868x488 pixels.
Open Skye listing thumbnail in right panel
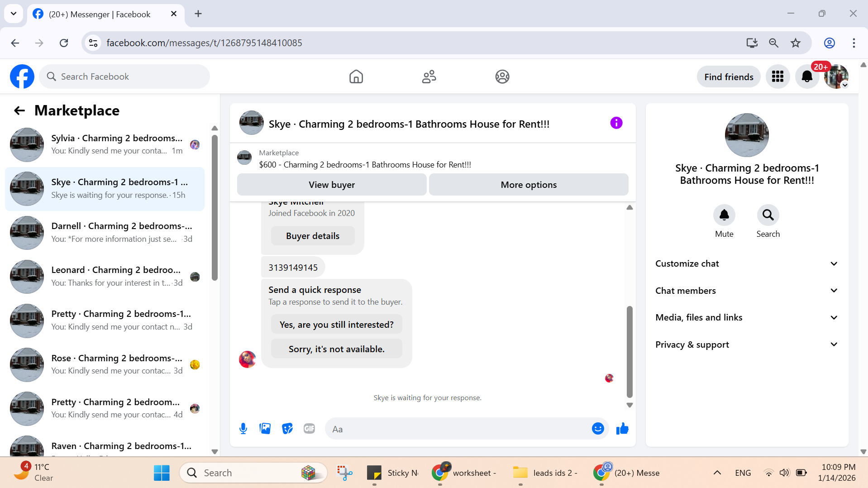tap(747, 135)
